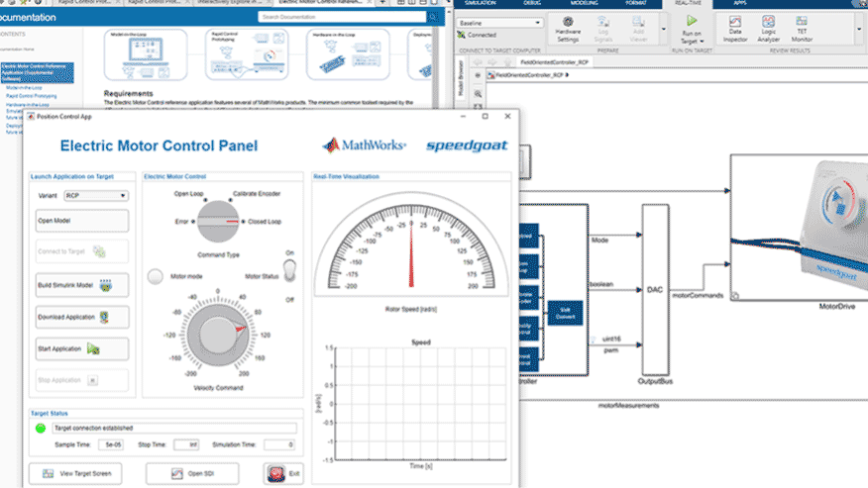Click Model-in-the-Loop link in documentation contents
This screenshot has height=488, width=868.
(24, 88)
